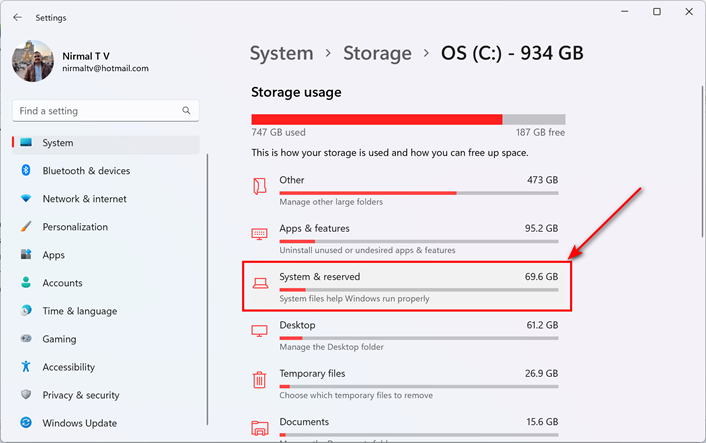
Task: Click the Documents folder icon
Action: tap(259, 428)
